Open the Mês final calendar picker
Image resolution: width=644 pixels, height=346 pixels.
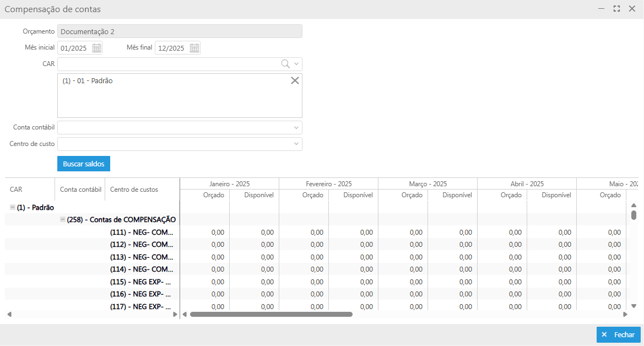pos(194,48)
